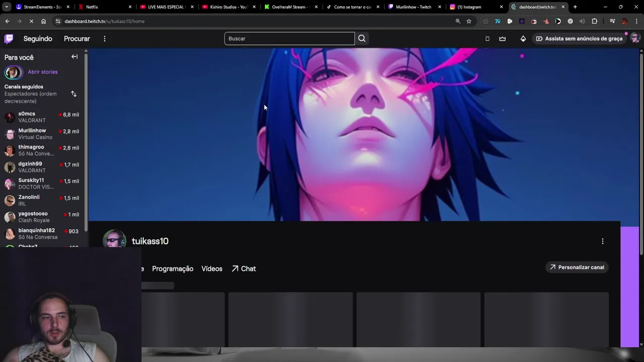Screen dimensions: 644x362
Task: Close the Instagram tab
Action: click(x=501, y=7)
